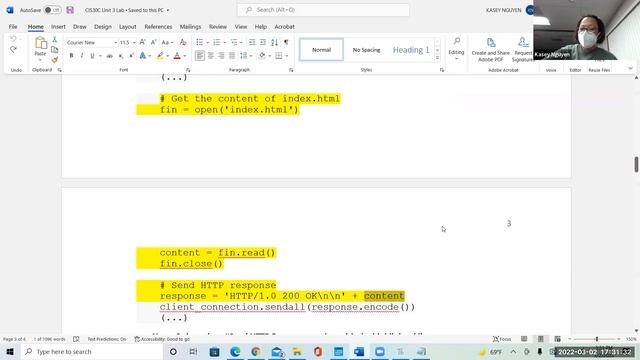This screenshot has height=360, width=640.
Task: Select the Format Painter brush
Action: click(x=54, y=60)
